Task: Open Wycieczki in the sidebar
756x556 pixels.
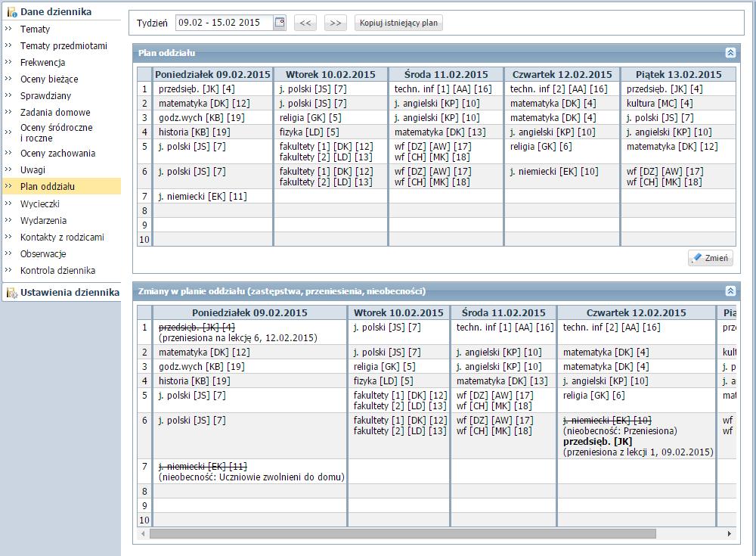Action: click(39, 203)
